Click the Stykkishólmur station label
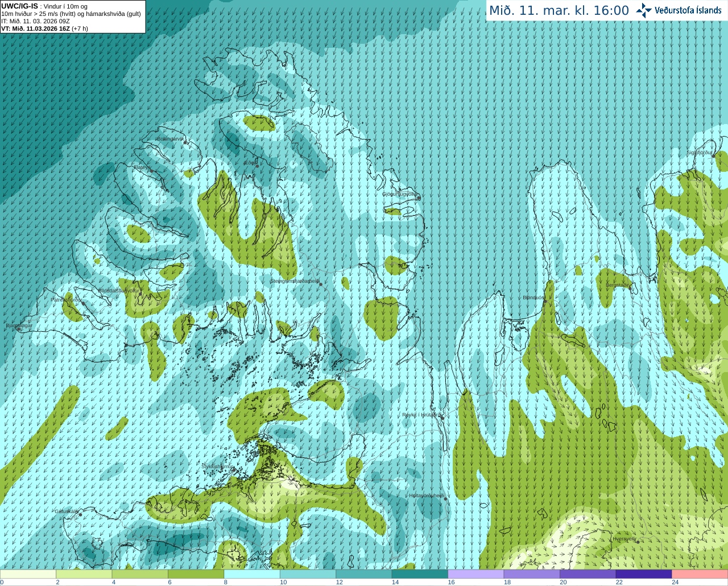This screenshot has width=728, height=586. [217, 466]
